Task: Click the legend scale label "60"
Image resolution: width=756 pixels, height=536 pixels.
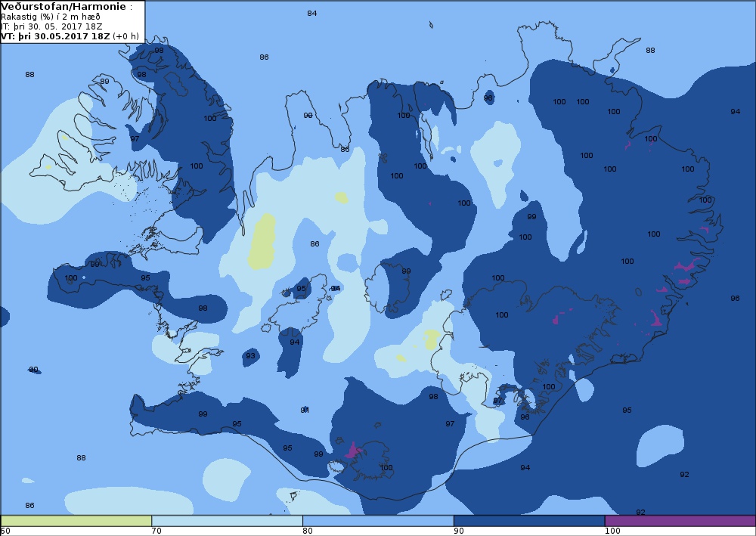Action: (5, 531)
